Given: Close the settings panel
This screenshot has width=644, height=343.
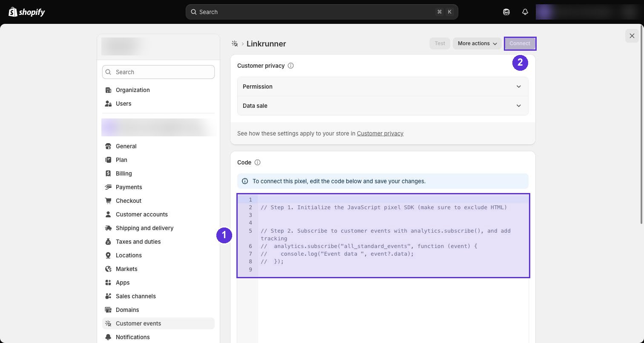Looking at the screenshot, I should (632, 36).
